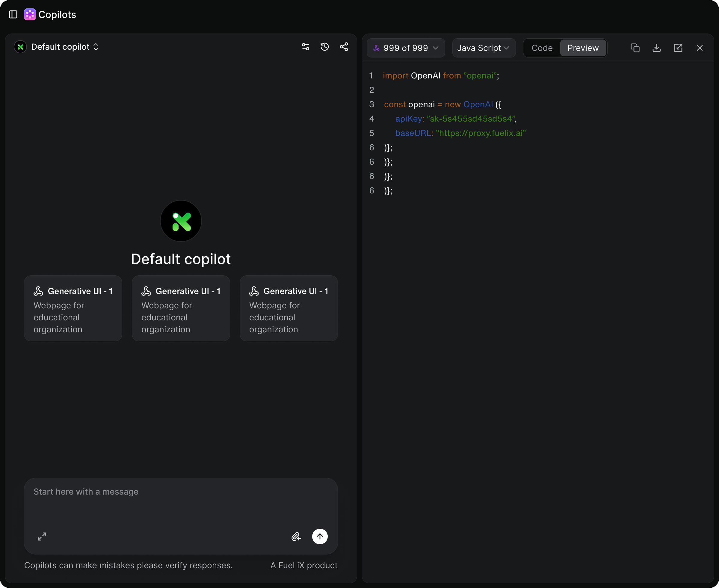
Task: Click the const openai code line
Action: 442,104
